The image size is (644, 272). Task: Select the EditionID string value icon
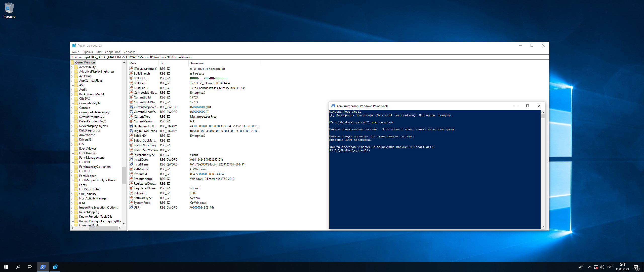pyautogui.click(x=131, y=135)
